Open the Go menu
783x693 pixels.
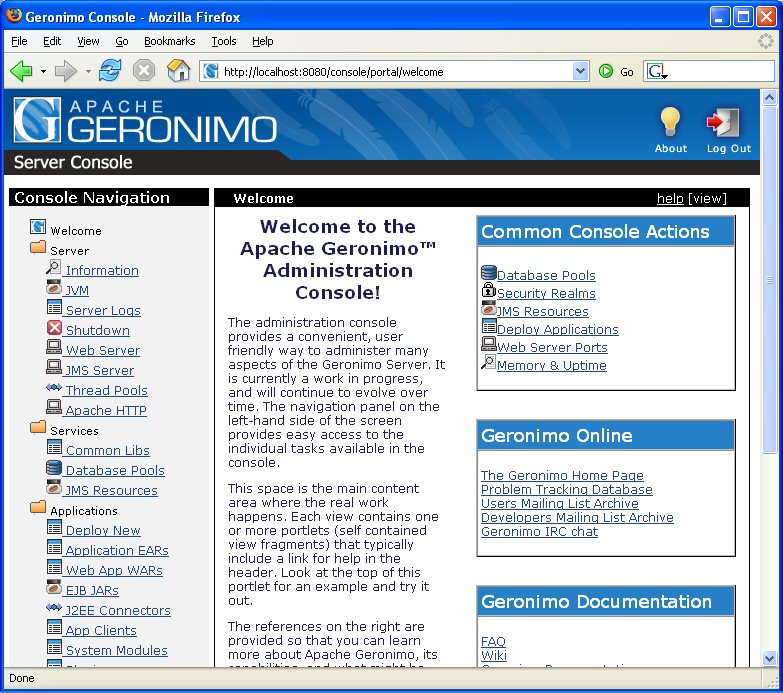[x=121, y=41]
